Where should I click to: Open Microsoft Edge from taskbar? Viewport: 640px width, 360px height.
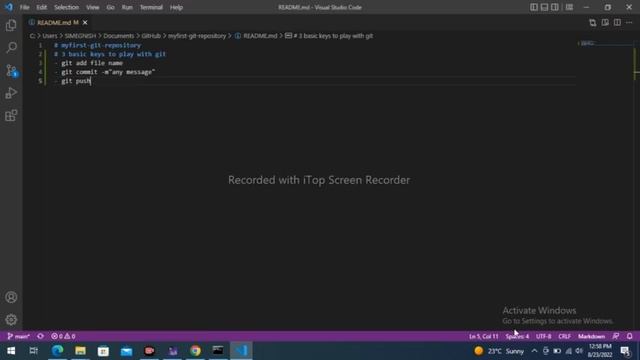(x=57, y=351)
